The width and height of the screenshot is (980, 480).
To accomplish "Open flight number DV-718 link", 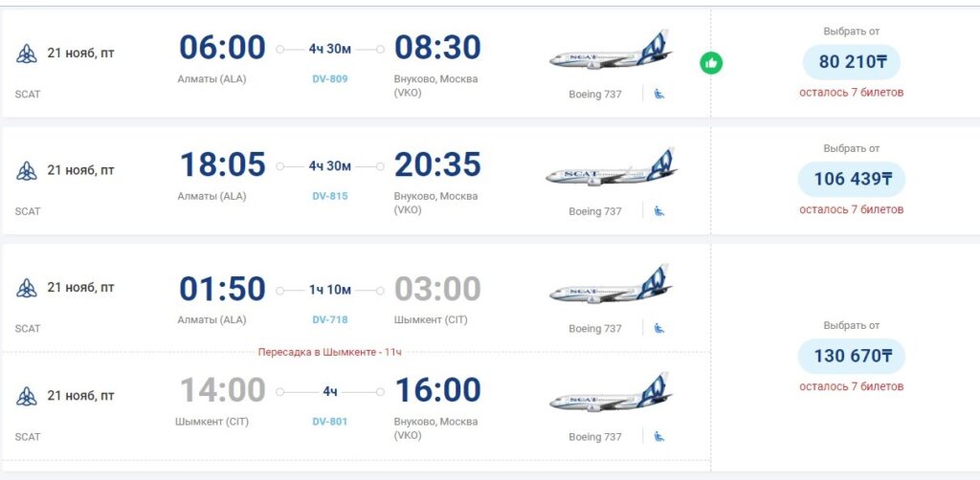I will (x=330, y=319).
